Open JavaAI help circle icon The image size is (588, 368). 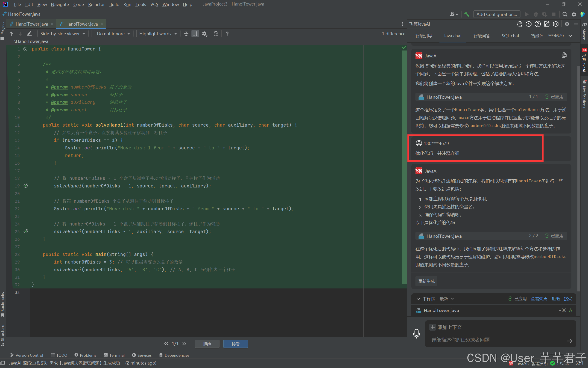pyautogui.click(x=538, y=24)
